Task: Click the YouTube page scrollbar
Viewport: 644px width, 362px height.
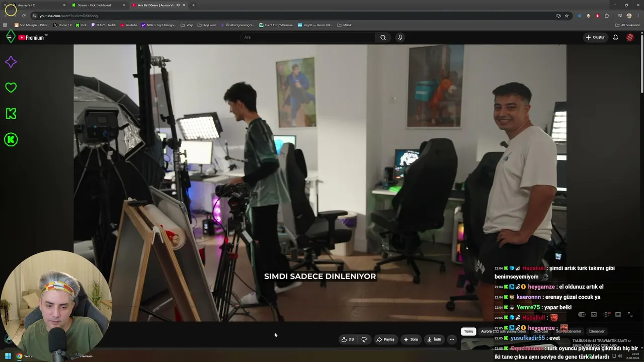Action: [642, 63]
